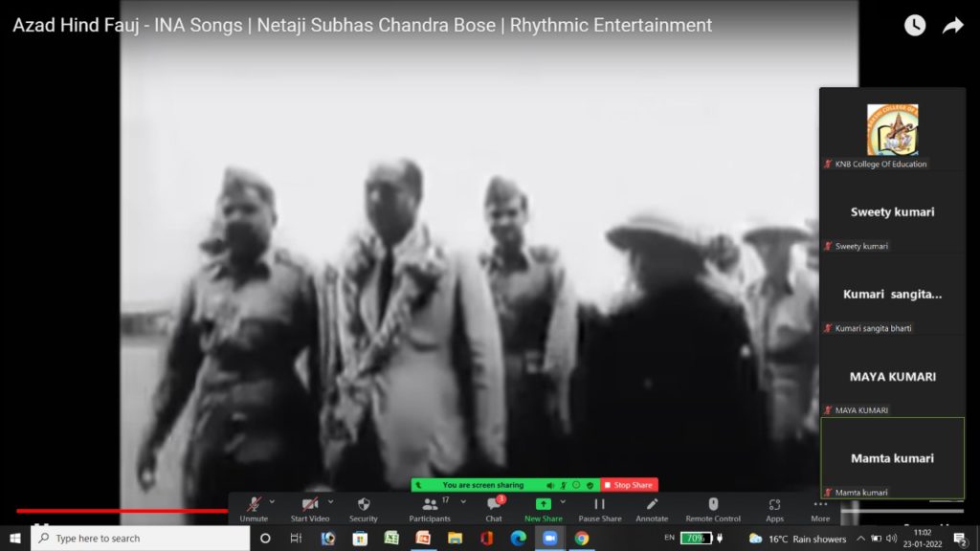Click YouTube Share arrow icon
This screenshot has height=551, width=980.
click(x=953, y=25)
